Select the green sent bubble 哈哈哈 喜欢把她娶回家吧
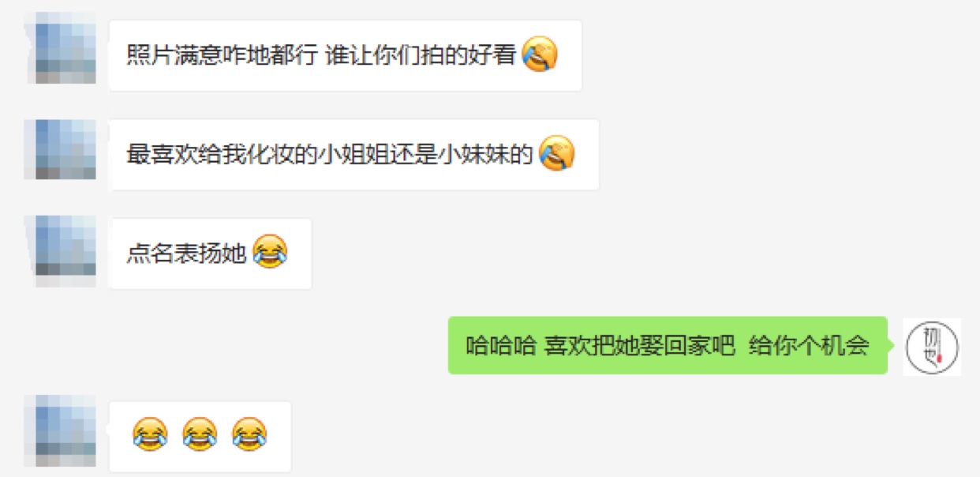Image resolution: width=980 pixels, height=477 pixels. (x=668, y=345)
